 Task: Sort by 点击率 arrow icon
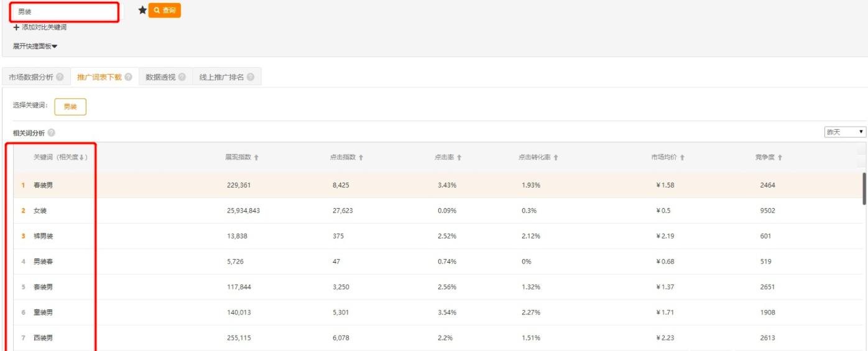coord(459,158)
